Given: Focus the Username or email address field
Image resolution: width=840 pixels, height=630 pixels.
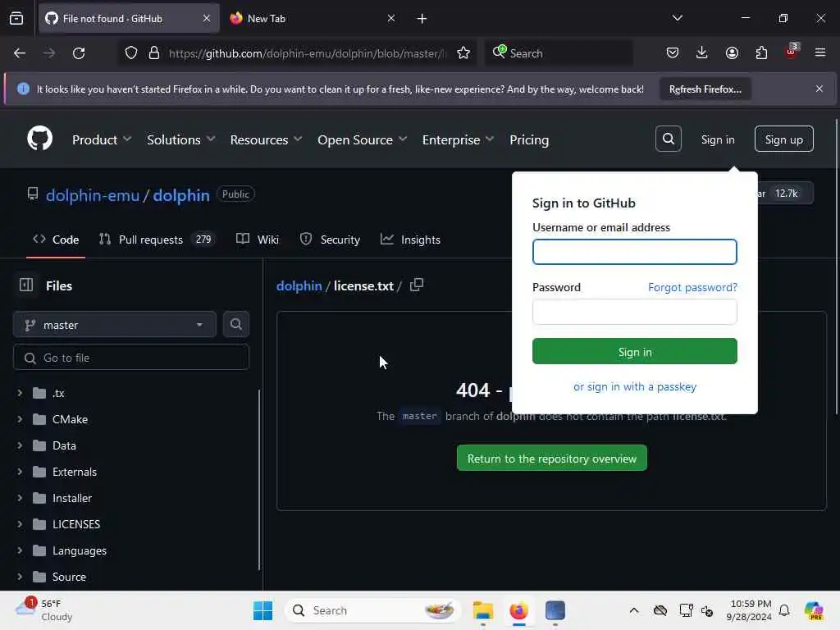Looking at the screenshot, I should pyautogui.click(x=634, y=252).
